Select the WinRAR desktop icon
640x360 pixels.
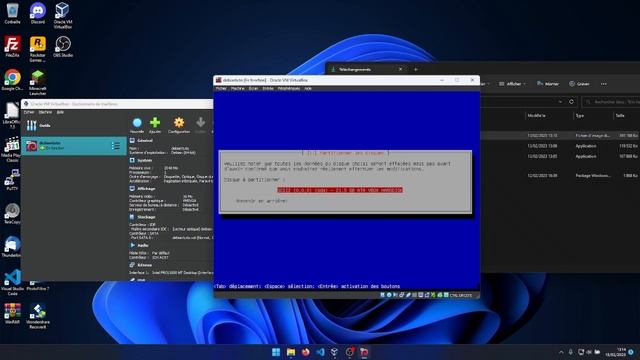click(12, 314)
